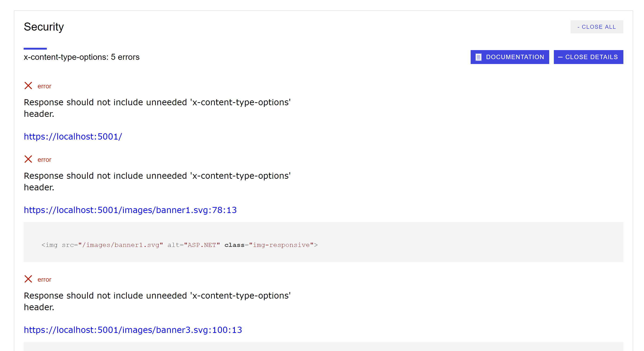Open the DOCUMENTATION button
644x351 pixels.
tap(510, 57)
